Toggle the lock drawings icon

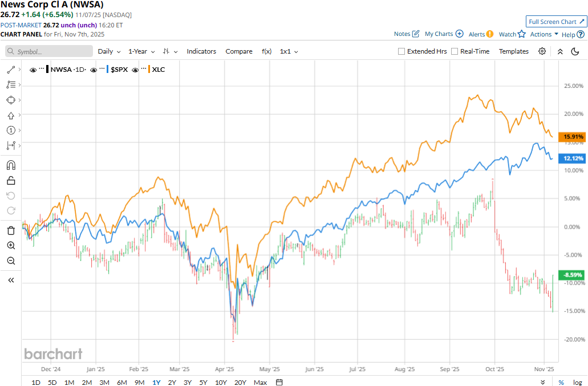pos(11,181)
